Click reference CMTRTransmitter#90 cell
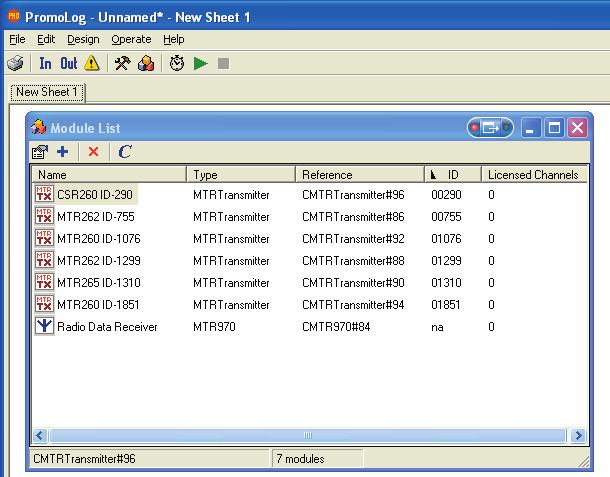This screenshot has height=477, width=610. click(x=353, y=282)
